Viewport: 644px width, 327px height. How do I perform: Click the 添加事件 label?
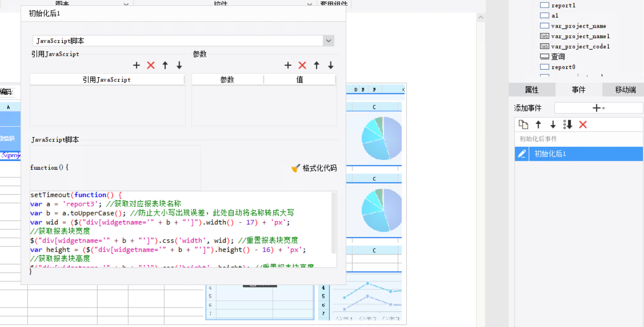pos(528,108)
